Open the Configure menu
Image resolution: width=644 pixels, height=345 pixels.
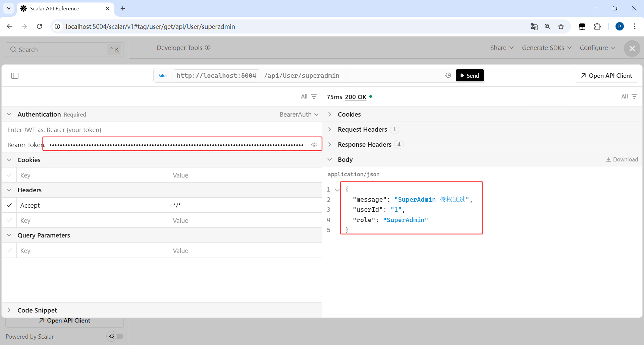[597, 48]
